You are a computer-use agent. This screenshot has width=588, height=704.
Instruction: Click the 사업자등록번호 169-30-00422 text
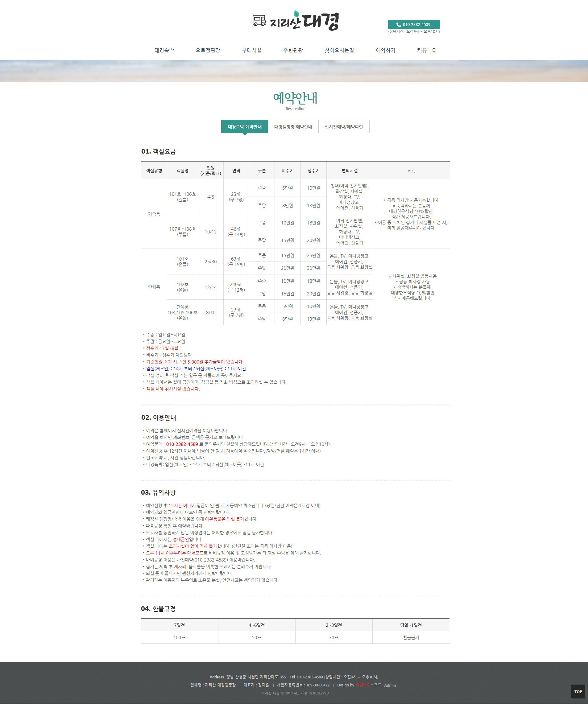(x=303, y=685)
